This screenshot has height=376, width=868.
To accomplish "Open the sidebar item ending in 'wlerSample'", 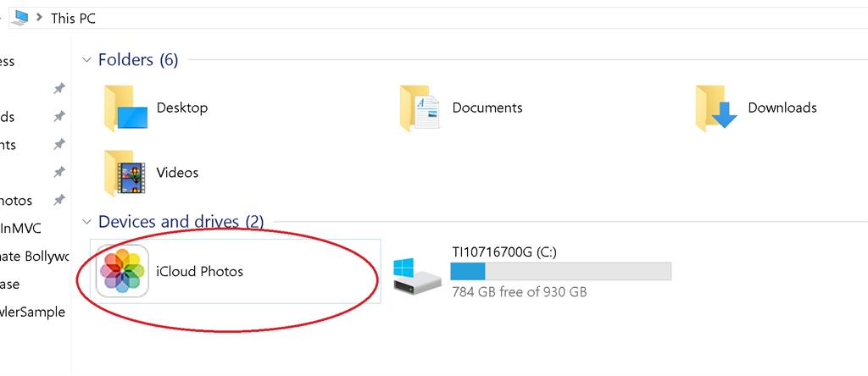I will (33, 312).
